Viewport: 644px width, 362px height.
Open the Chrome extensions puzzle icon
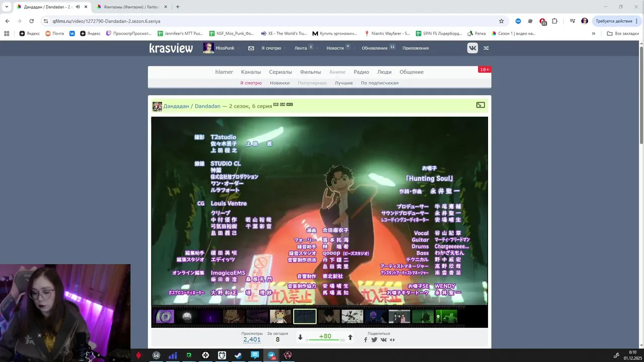click(554, 21)
